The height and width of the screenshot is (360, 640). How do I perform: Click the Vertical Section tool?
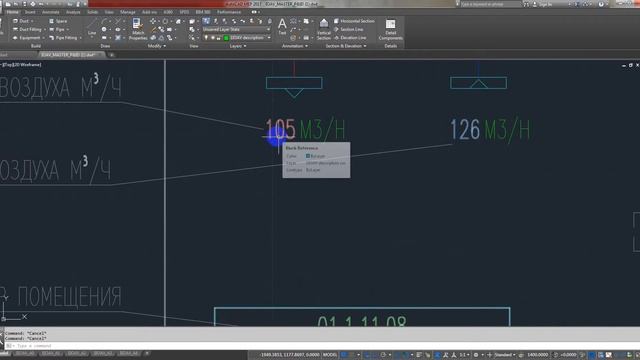click(324, 29)
